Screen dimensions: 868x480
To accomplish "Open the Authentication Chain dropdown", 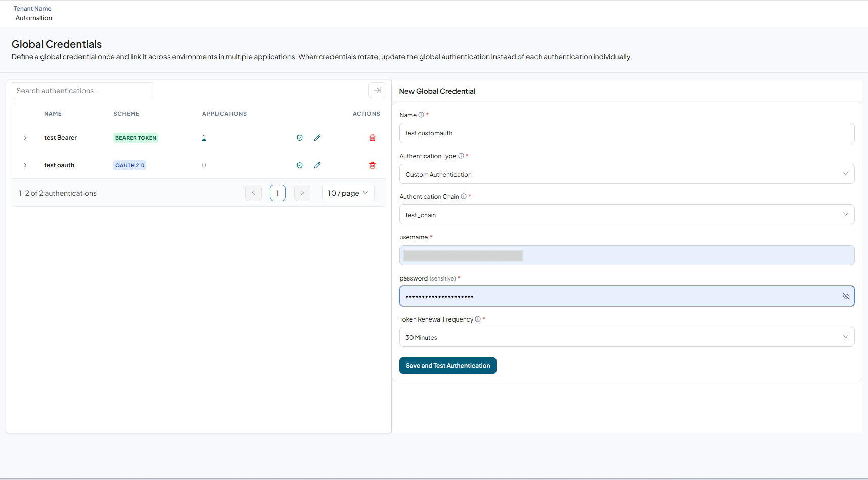I will [627, 214].
